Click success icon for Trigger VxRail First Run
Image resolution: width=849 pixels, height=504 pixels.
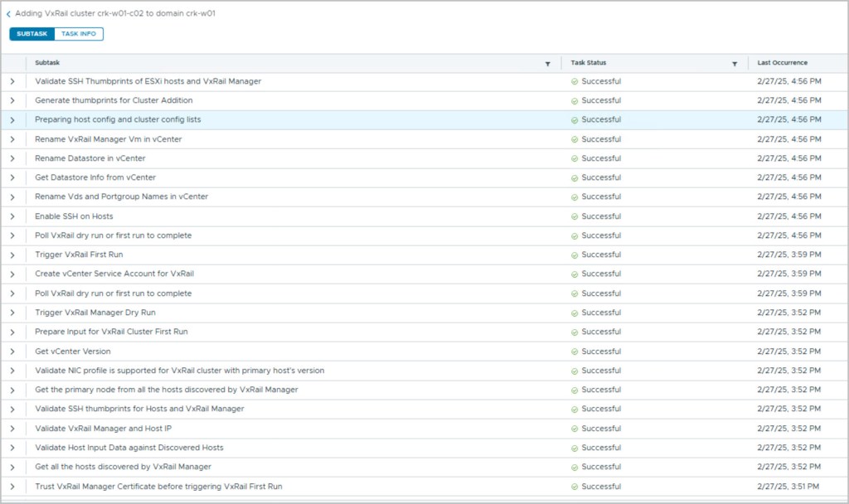point(575,254)
